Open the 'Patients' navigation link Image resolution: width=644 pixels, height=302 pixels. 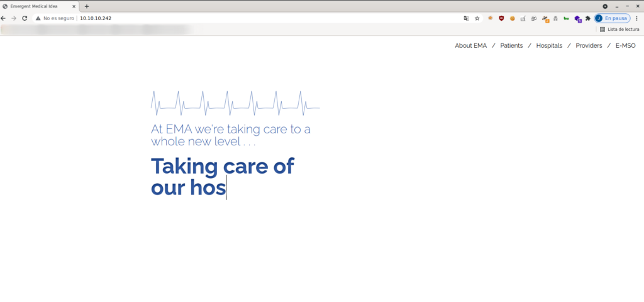(511, 45)
